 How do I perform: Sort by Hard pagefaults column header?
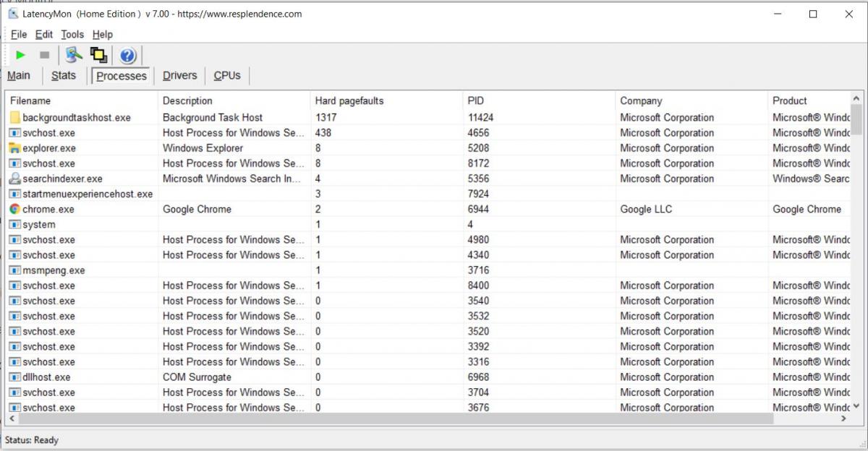click(x=387, y=100)
